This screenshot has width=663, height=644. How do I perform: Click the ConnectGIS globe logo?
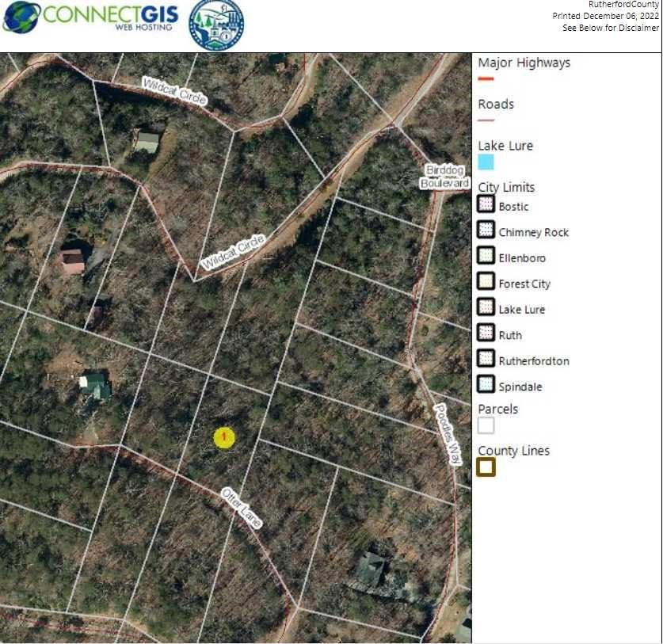21,17
